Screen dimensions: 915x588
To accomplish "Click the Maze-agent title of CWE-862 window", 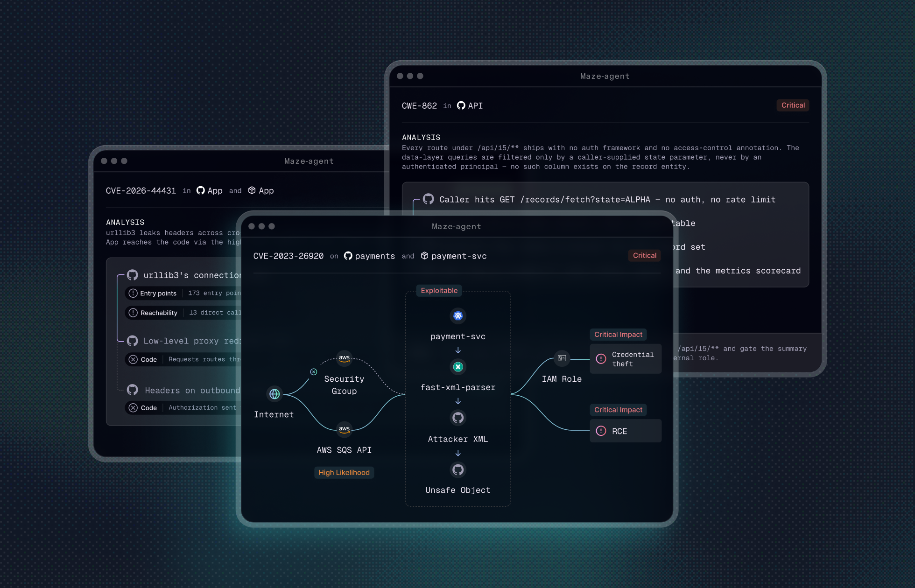I will click(x=605, y=76).
